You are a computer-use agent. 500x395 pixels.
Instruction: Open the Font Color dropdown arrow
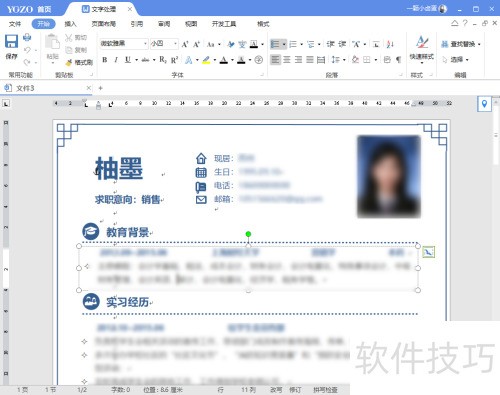(x=232, y=60)
